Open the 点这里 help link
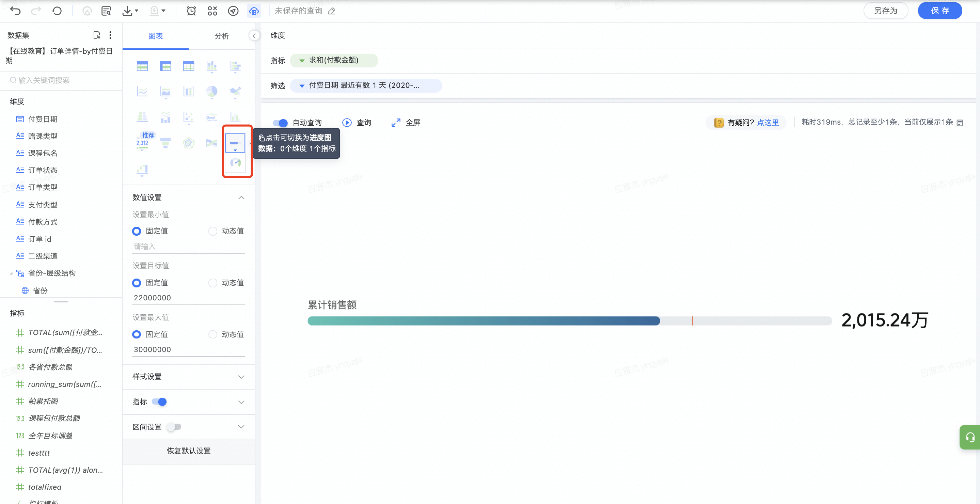Screen dimensions: 980x504 point(768,123)
